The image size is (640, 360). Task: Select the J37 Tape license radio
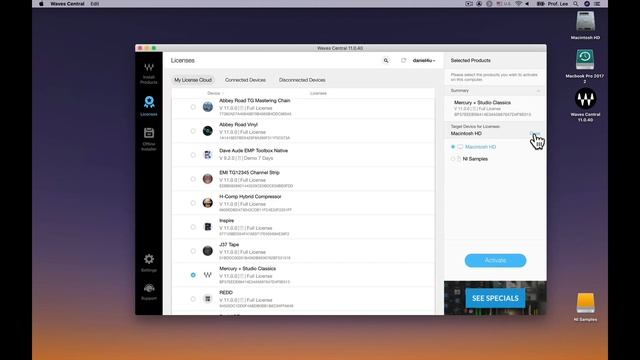point(193,251)
